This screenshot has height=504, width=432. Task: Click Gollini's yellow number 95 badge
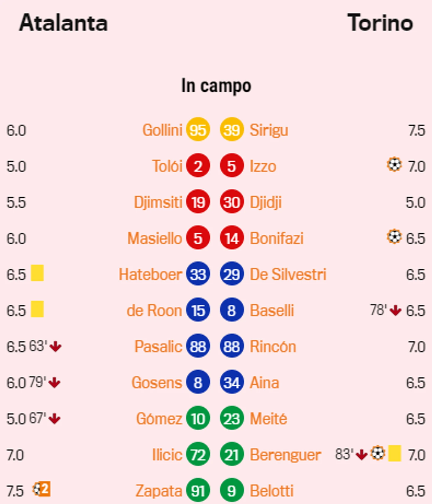pos(198,129)
